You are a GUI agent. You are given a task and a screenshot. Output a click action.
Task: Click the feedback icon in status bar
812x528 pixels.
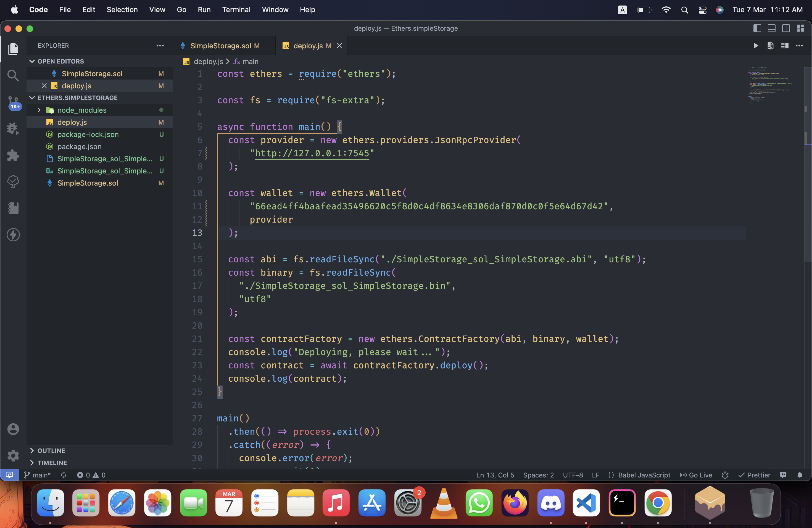tap(783, 475)
